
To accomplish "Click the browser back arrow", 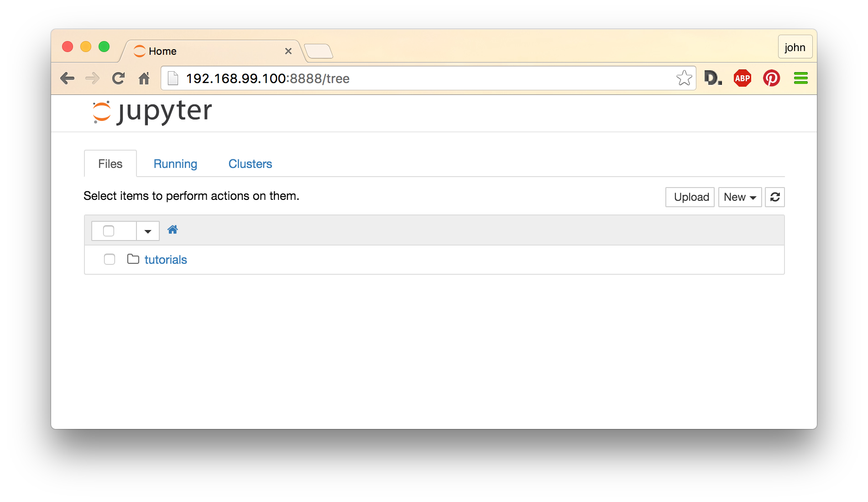I will pyautogui.click(x=68, y=78).
